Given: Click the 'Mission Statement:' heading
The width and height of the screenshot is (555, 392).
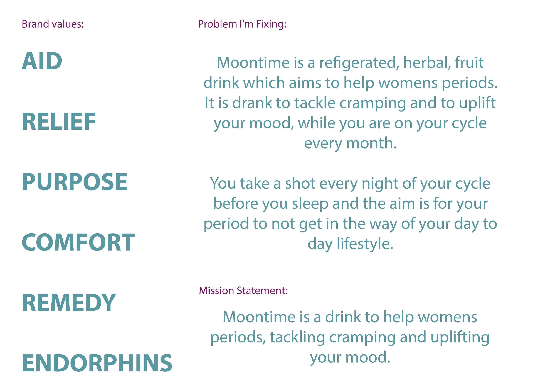Looking at the screenshot, I should pyautogui.click(x=243, y=291).
